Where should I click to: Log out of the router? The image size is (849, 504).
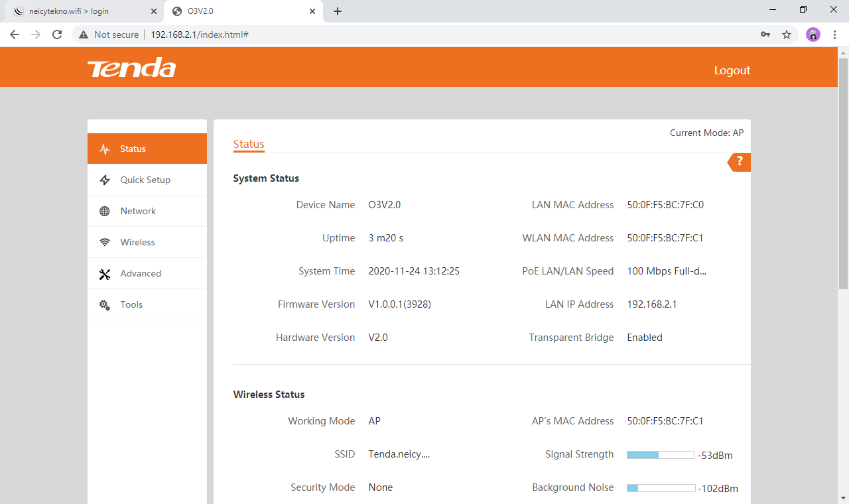(732, 70)
